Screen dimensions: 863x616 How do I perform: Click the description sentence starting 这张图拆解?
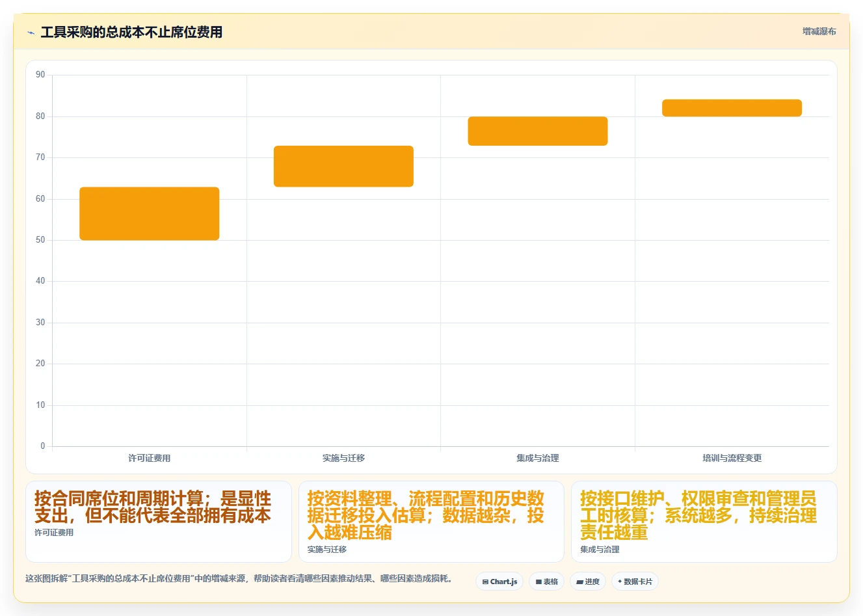[239, 578]
